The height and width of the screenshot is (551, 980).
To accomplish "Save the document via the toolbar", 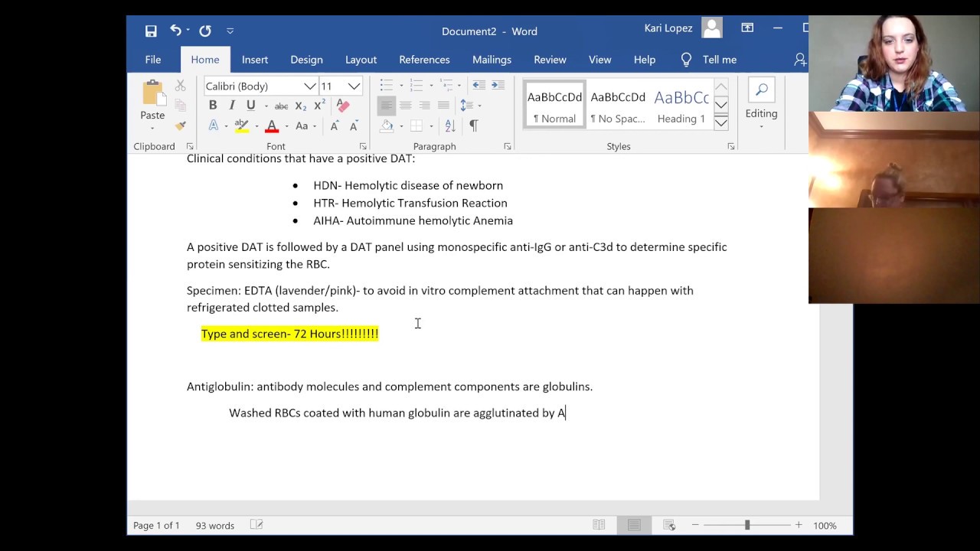I will (151, 31).
